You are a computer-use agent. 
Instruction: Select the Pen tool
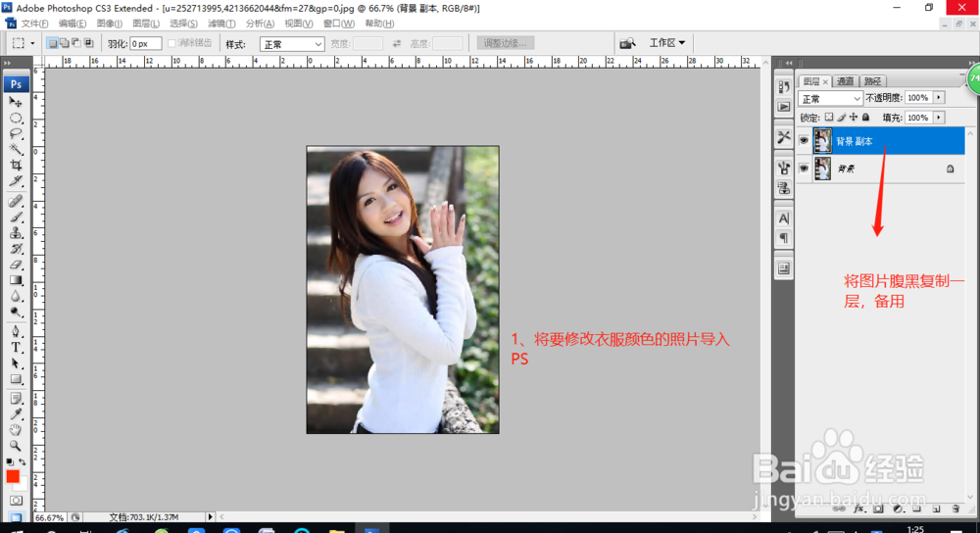16,332
